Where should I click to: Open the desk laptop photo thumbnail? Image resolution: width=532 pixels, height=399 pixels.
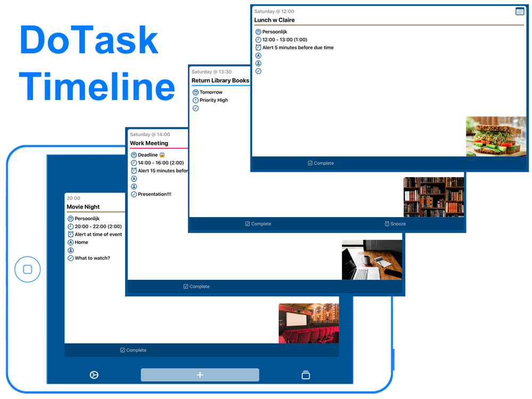click(372, 260)
